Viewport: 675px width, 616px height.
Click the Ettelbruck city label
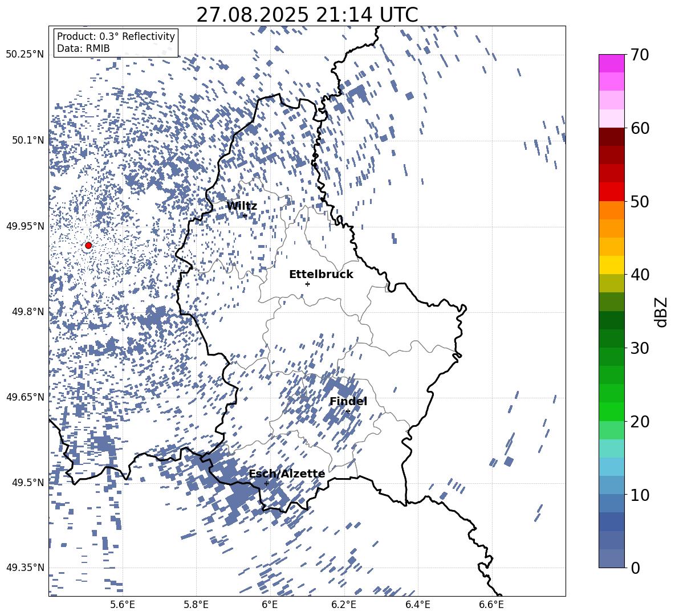321,275
